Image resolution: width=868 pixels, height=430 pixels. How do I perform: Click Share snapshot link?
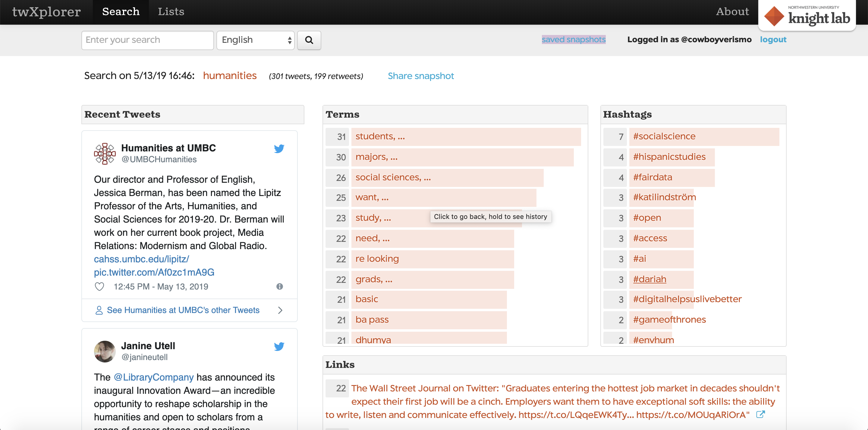tap(420, 76)
